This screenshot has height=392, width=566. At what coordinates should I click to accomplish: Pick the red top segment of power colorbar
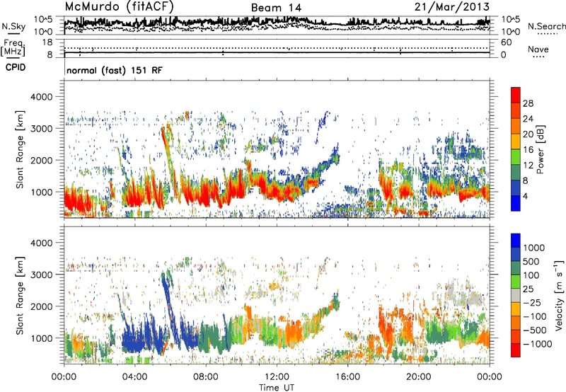pyautogui.click(x=516, y=96)
